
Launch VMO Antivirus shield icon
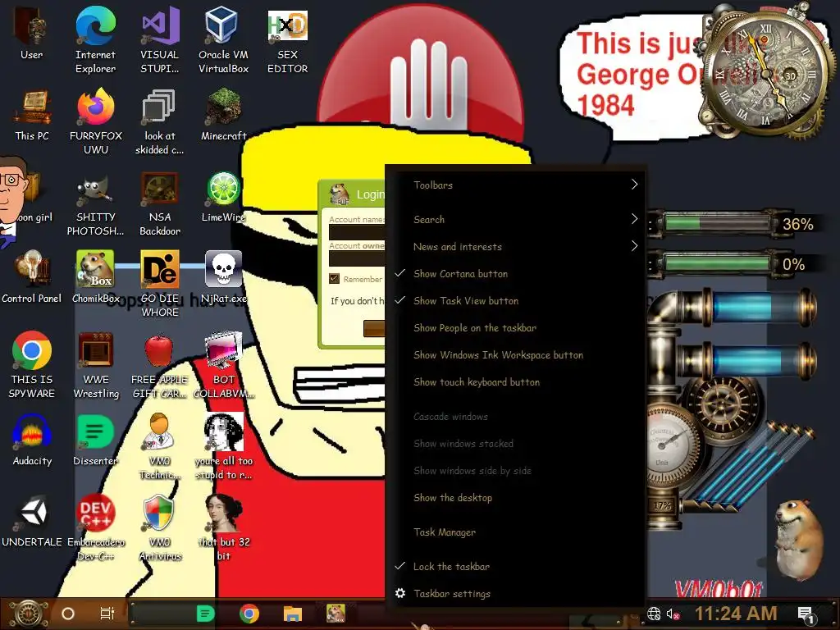(x=160, y=527)
